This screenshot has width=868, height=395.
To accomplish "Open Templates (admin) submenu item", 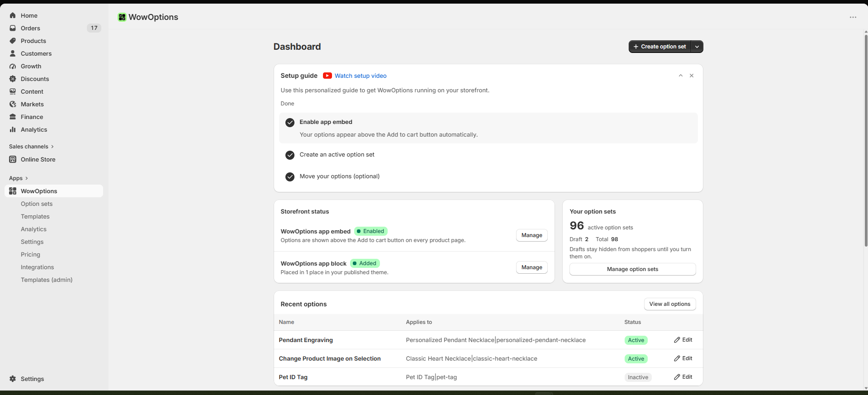I will click(x=47, y=280).
